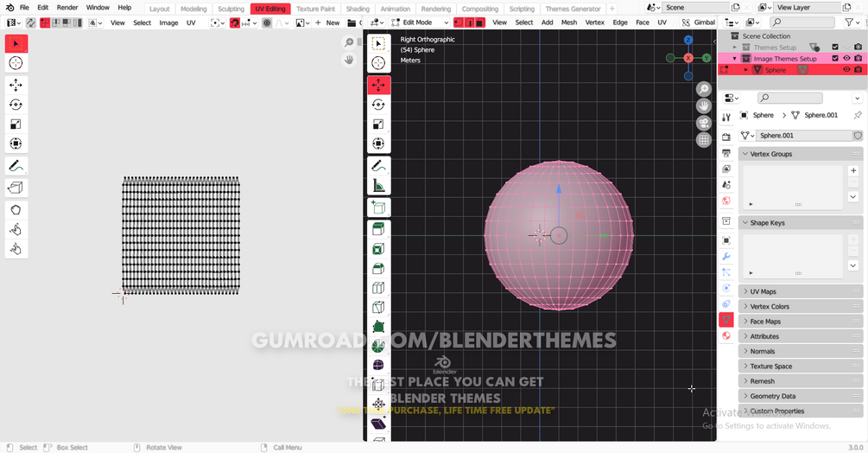The height and width of the screenshot is (453, 868).
Task: Select the 2D Cursor tool in UV editor
Action: [16, 63]
